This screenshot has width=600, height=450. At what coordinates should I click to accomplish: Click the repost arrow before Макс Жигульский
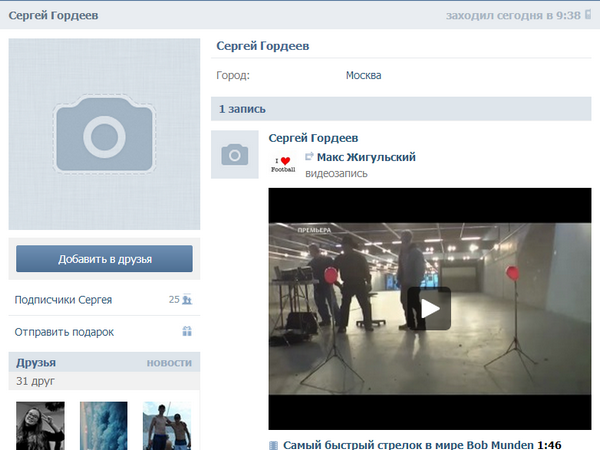pos(310,157)
